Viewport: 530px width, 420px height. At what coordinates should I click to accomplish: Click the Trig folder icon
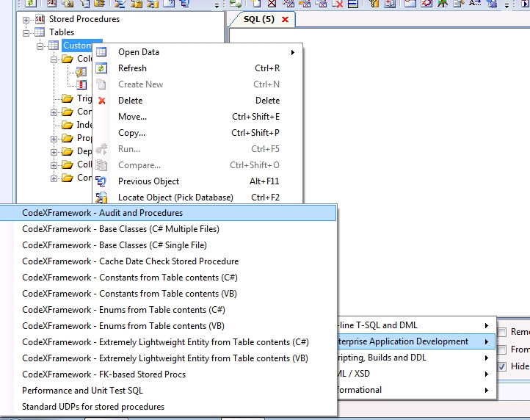pyautogui.click(x=68, y=98)
